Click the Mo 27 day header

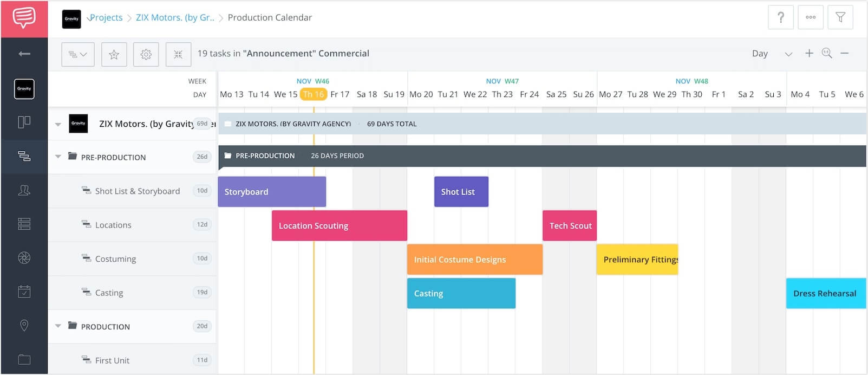(x=610, y=94)
